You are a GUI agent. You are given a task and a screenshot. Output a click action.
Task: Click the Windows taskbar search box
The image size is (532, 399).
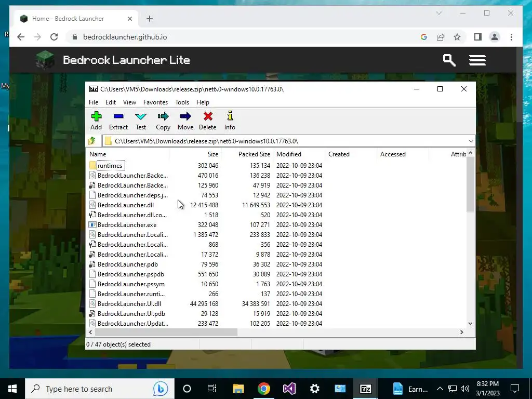tap(100, 389)
